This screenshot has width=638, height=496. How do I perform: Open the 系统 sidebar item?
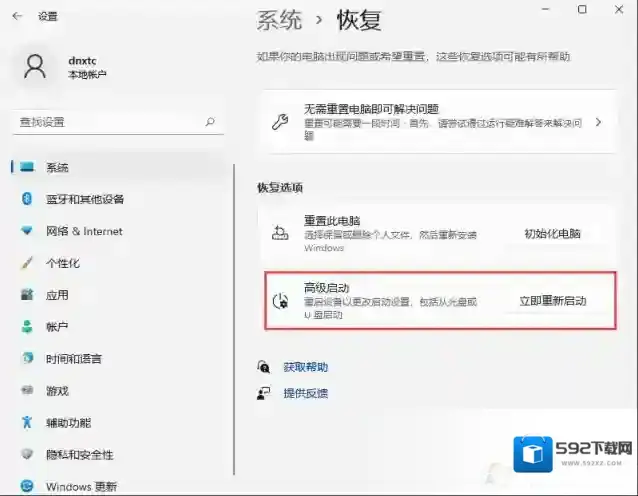57,167
